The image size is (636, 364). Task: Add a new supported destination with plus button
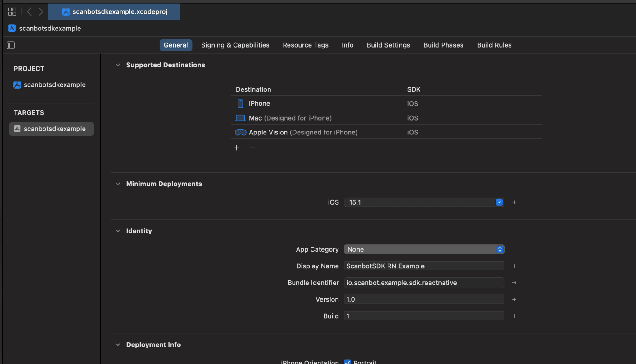236,148
